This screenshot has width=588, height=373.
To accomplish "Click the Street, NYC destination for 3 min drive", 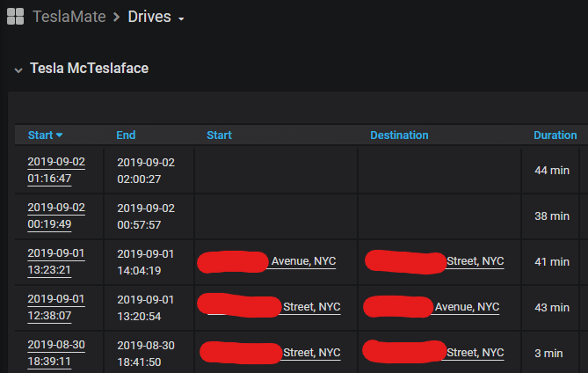I will pyautogui.click(x=475, y=353).
